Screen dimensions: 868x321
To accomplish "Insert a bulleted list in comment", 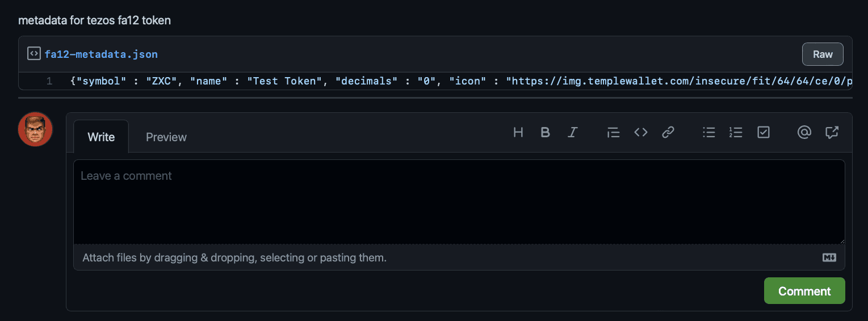I will click(708, 133).
